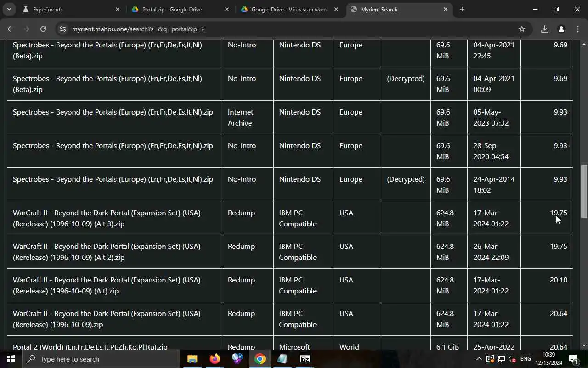This screenshot has height=368, width=588.
Task: Select 624.8 MiB size in WarCraft (Alt).zip row
Action: tap(445, 285)
